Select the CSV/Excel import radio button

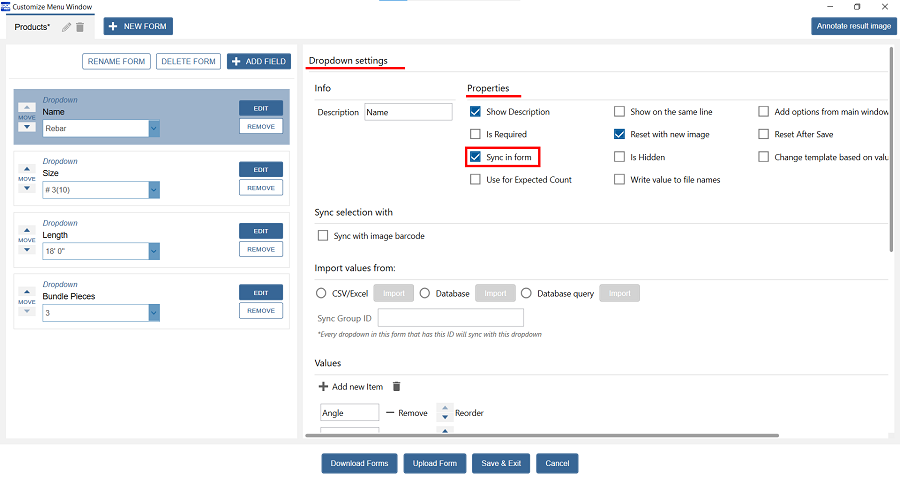point(321,293)
